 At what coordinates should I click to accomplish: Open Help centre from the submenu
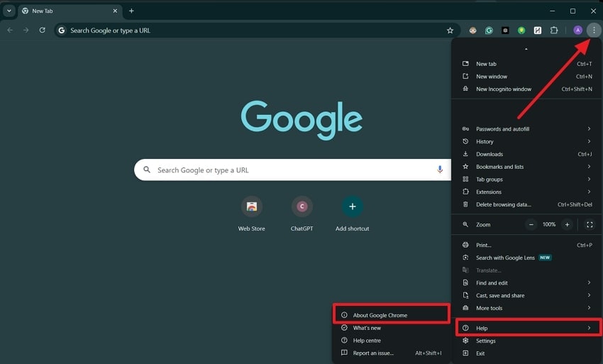391,341
